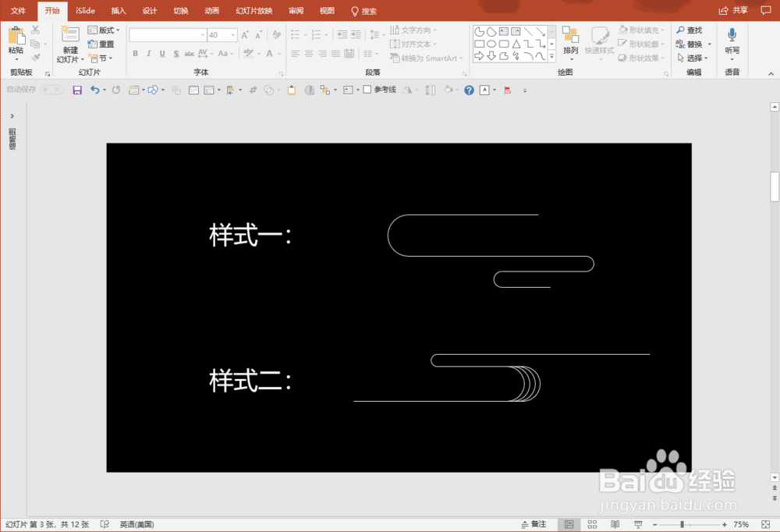This screenshot has height=532, width=780.
Task: Open Shape Fill in Drawing group
Action: [x=640, y=30]
